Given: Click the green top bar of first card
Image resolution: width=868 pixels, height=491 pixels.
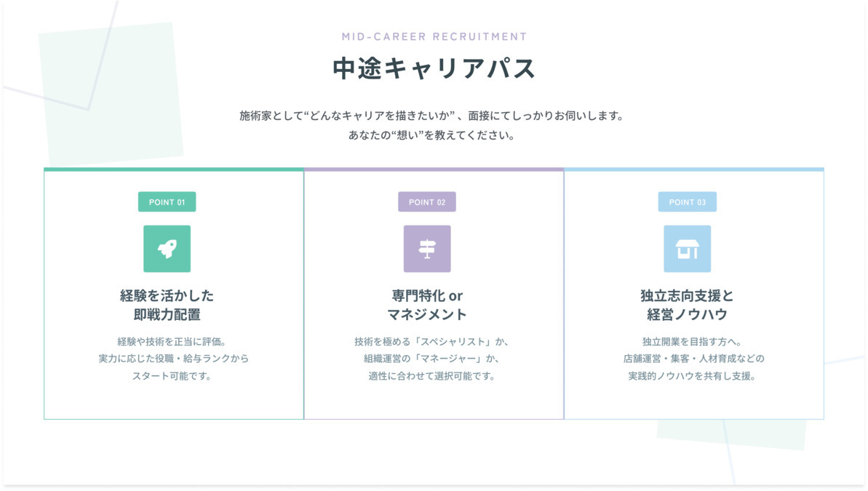Looking at the screenshot, I should (173, 169).
